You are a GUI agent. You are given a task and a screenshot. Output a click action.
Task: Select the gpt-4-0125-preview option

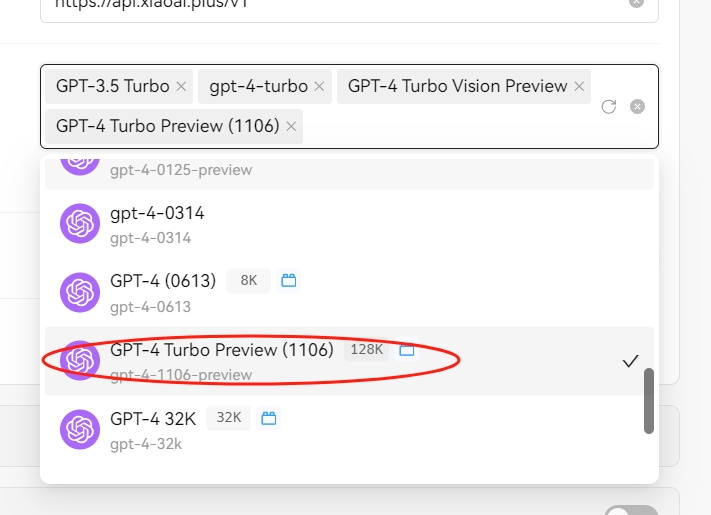(349, 172)
